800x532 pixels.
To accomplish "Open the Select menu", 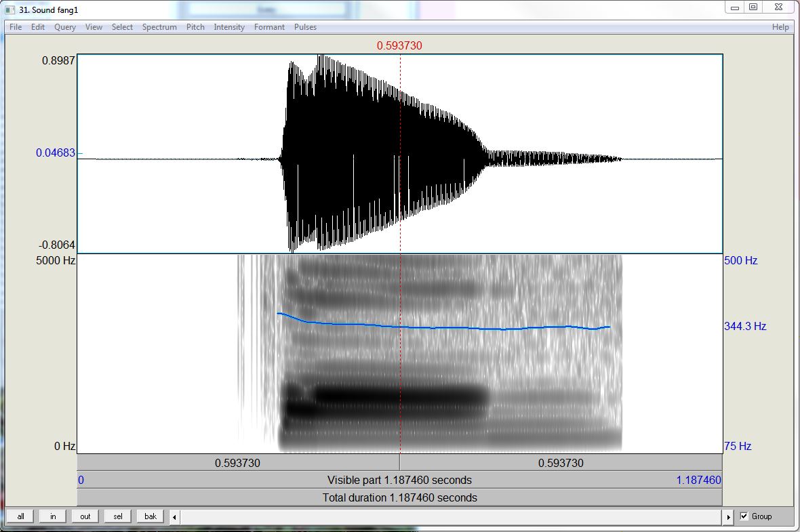I will [x=122, y=27].
